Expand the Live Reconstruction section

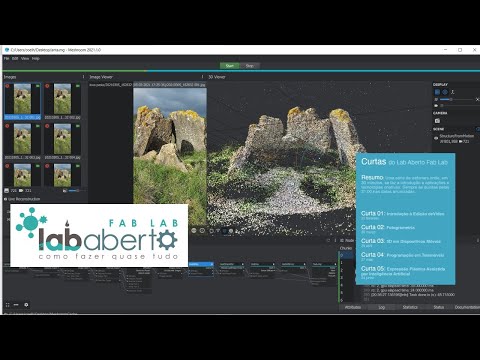click(x=22, y=199)
